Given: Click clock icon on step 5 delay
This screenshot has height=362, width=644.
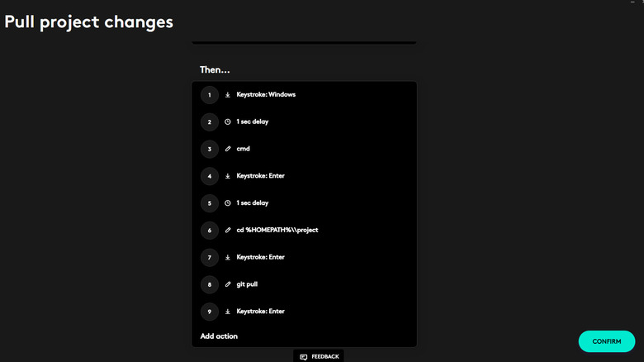Looking at the screenshot, I should click(228, 203).
